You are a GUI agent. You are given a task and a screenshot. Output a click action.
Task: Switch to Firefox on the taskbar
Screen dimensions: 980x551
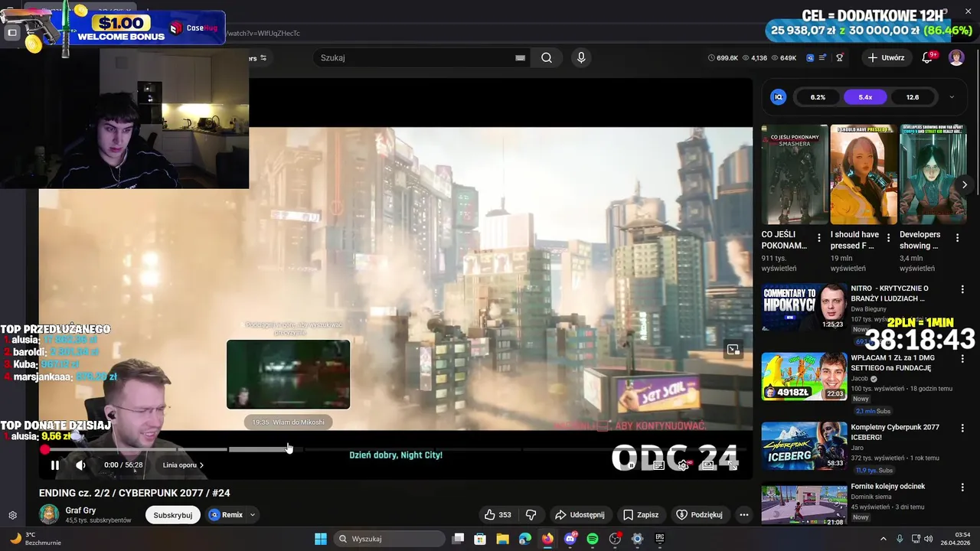pos(547,539)
